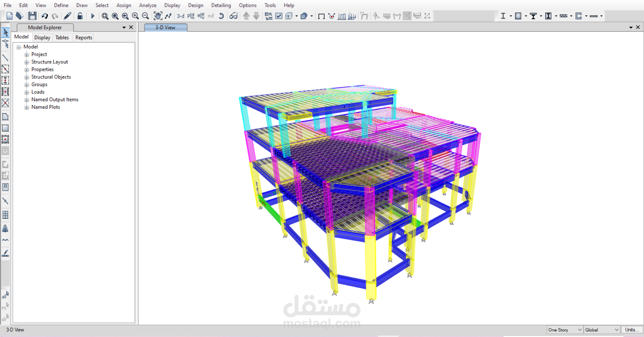Click the Redo arrow icon

[55, 16]
